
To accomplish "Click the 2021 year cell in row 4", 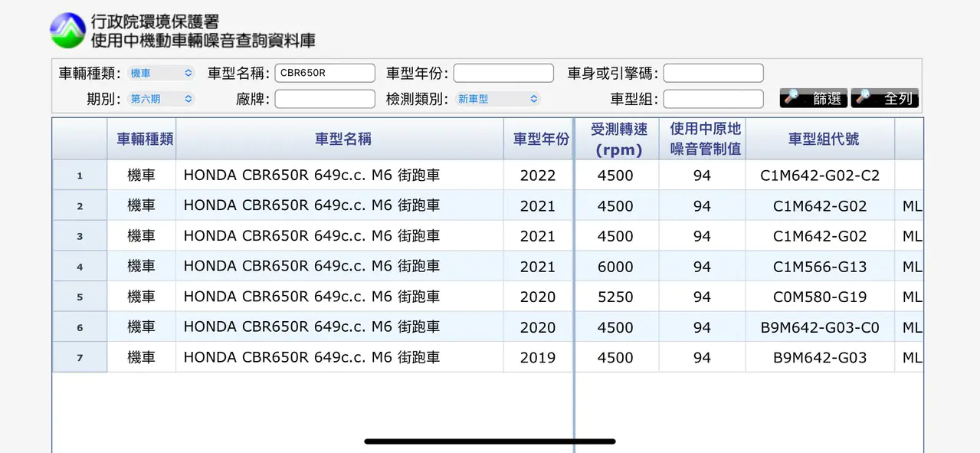I will (x=538, y=267).
